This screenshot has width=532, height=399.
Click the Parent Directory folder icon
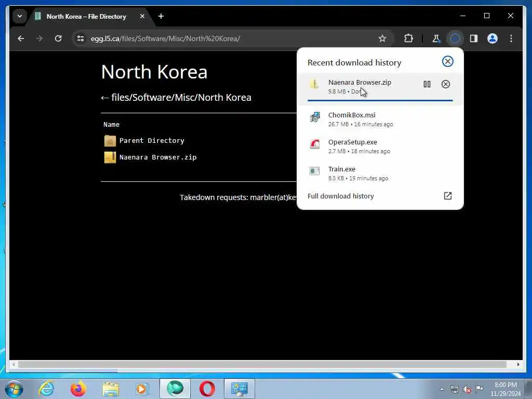click(110, 141)
